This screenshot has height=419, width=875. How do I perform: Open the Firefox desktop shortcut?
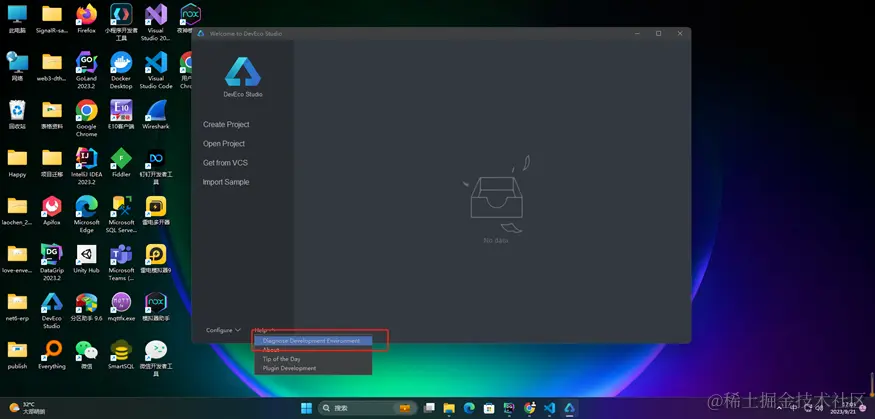(86, 19)
